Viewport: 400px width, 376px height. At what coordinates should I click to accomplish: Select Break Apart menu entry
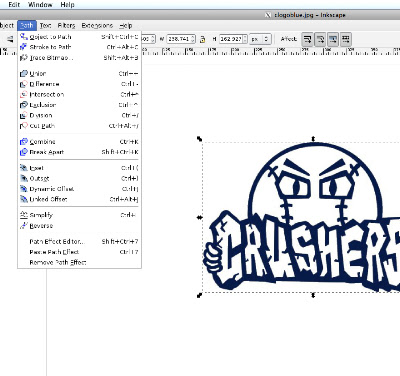coord(79,152)
